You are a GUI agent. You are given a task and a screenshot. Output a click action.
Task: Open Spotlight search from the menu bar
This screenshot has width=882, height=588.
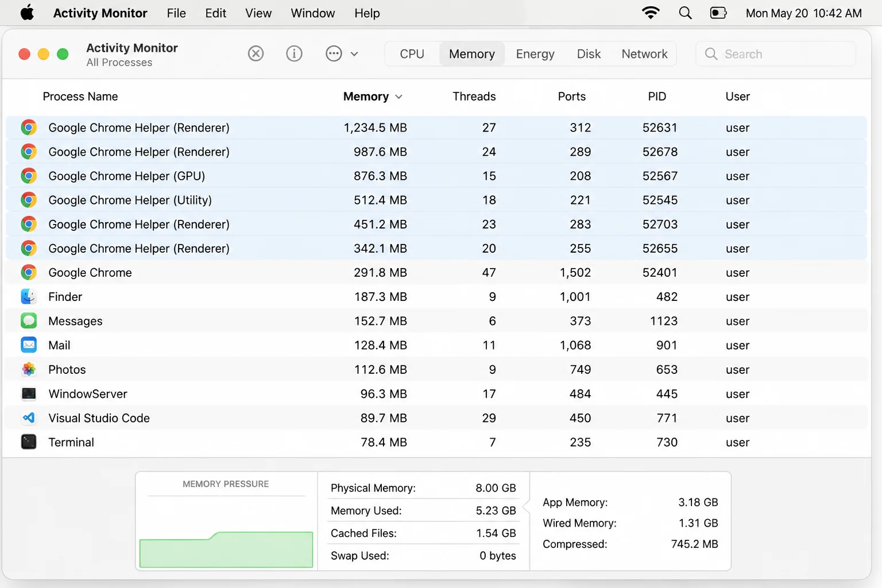[685, 13]
